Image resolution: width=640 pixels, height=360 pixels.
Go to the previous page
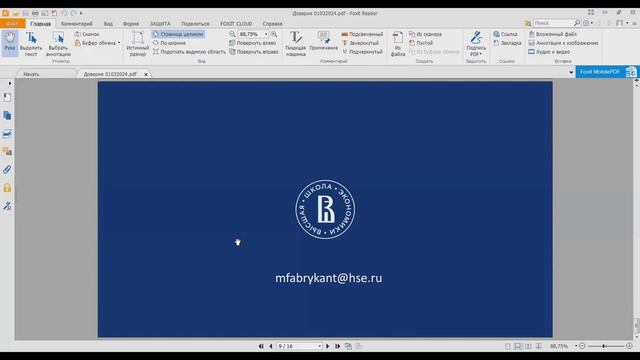coord(270,346)
